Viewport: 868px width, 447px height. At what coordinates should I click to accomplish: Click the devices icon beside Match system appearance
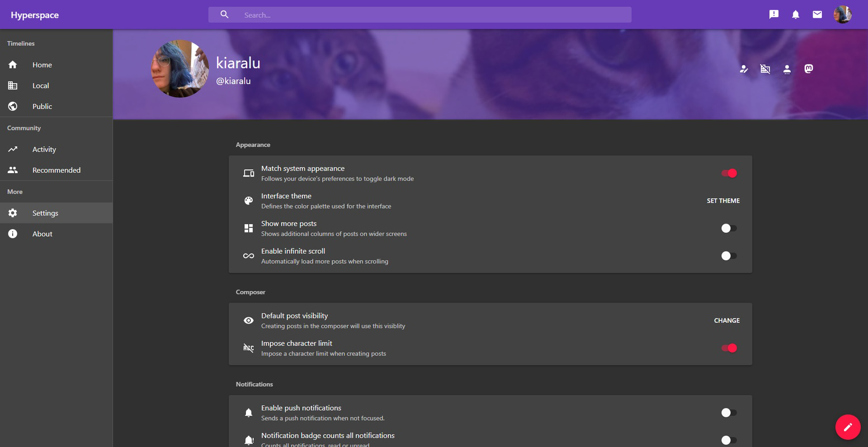point(249,173)
